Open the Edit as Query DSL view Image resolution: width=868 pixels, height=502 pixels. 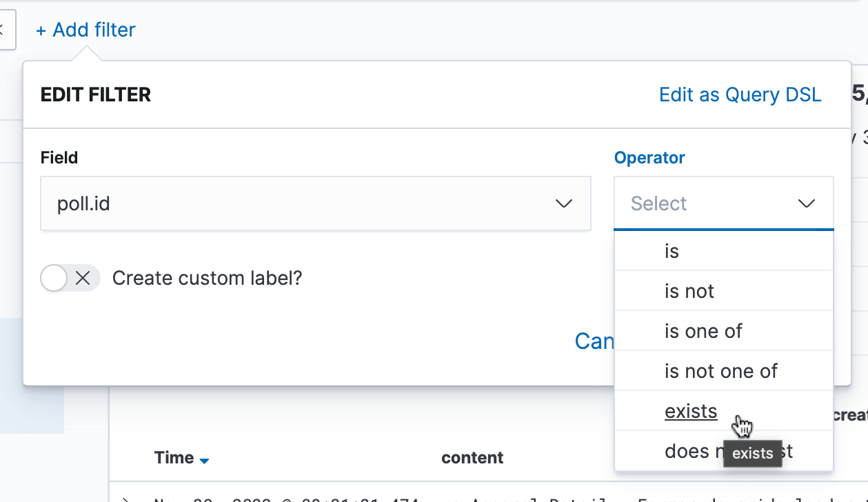(x=740, y=94)
